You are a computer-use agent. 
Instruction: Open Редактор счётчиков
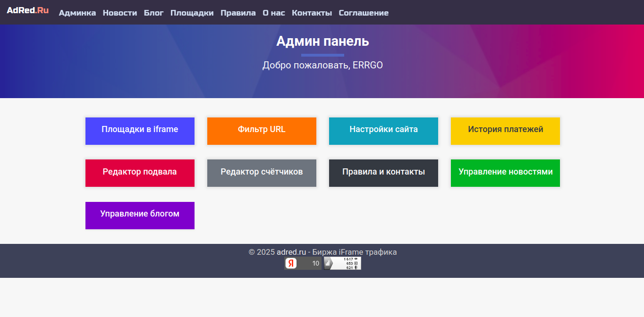tap(262, 173)
